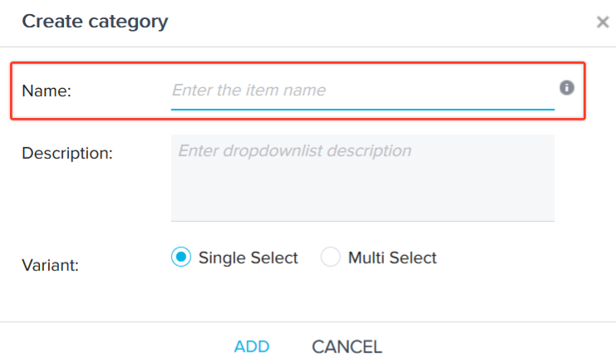Dismiss dialog using the X icon

coord(603,22)
